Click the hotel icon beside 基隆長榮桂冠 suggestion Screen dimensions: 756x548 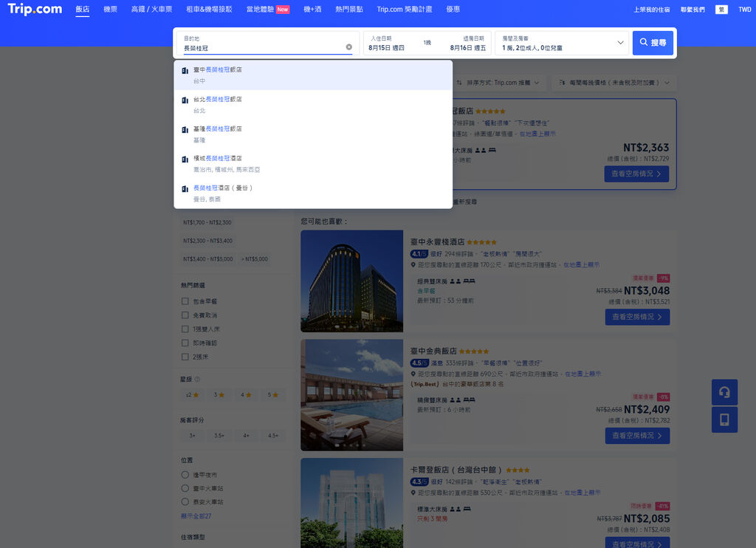185,130
